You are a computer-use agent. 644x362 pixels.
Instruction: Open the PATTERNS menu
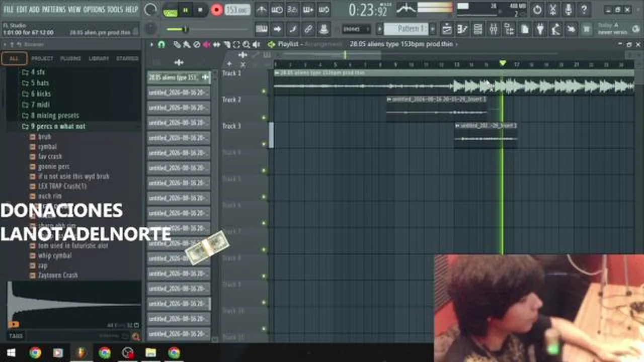coord(53,10)
